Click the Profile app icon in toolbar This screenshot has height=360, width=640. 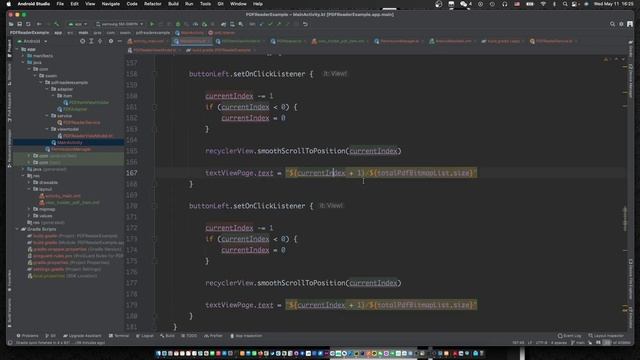tap(196, 24)
